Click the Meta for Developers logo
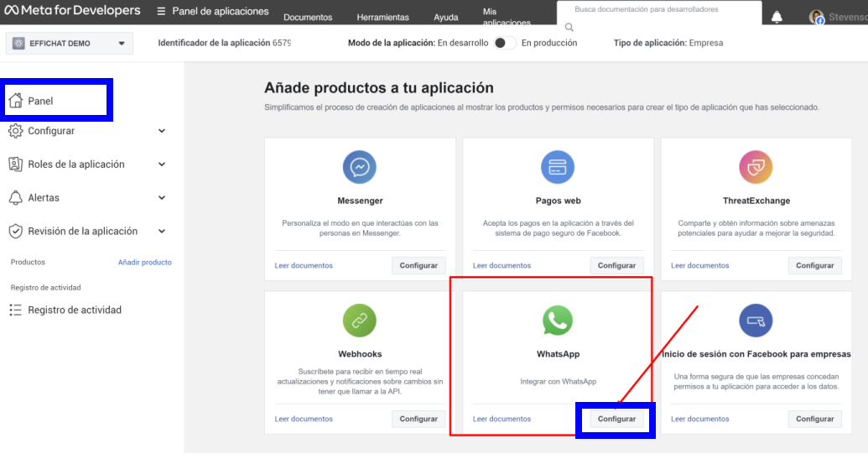 click(x=72, y=11)
